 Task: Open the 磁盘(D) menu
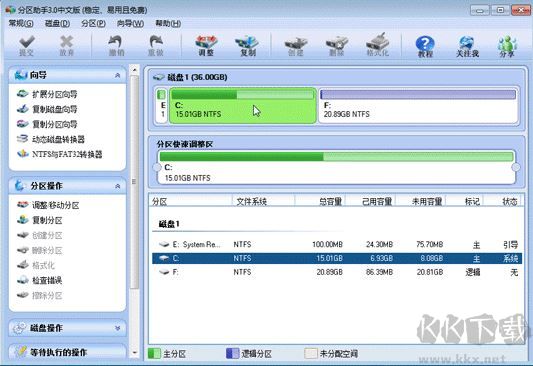coord(57,23)
